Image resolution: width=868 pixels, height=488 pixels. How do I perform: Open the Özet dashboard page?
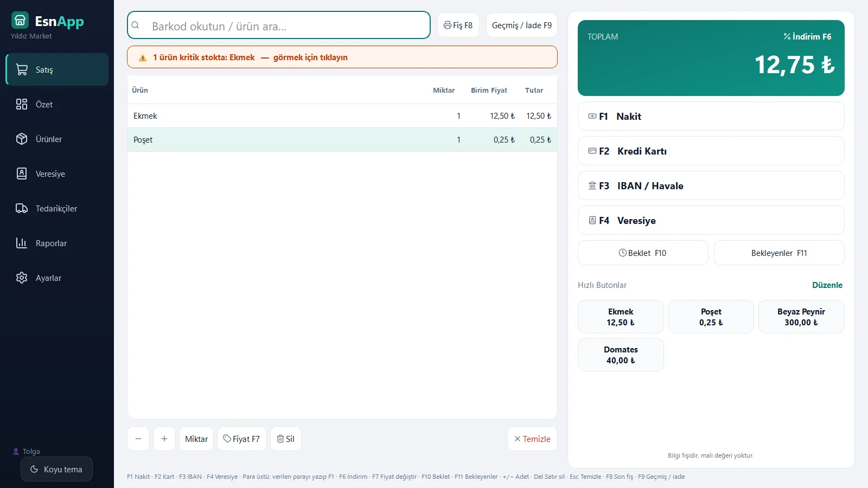pos(57,104)
